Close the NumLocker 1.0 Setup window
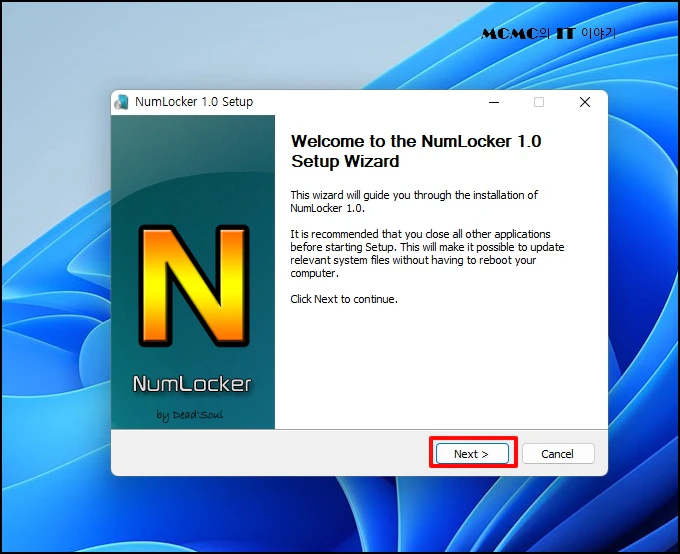680x554 pixels. [x=585, y=102]
